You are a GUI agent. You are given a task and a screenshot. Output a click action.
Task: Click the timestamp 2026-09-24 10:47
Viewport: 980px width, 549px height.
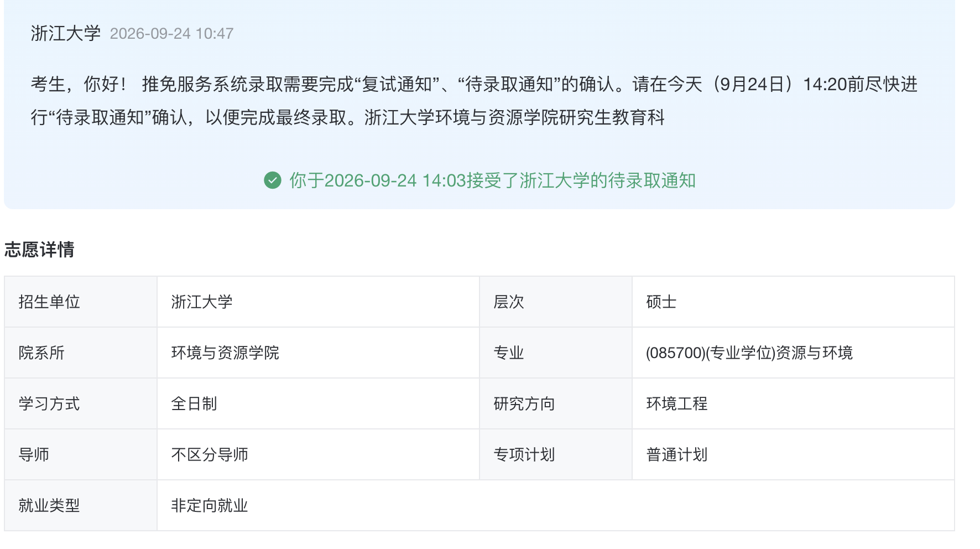pos(171,34)
